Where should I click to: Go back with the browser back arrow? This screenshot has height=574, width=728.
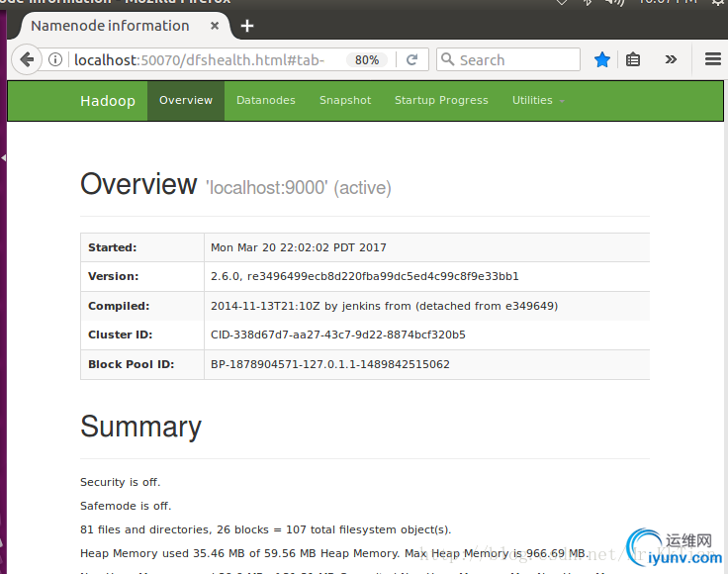click(27, 59)
